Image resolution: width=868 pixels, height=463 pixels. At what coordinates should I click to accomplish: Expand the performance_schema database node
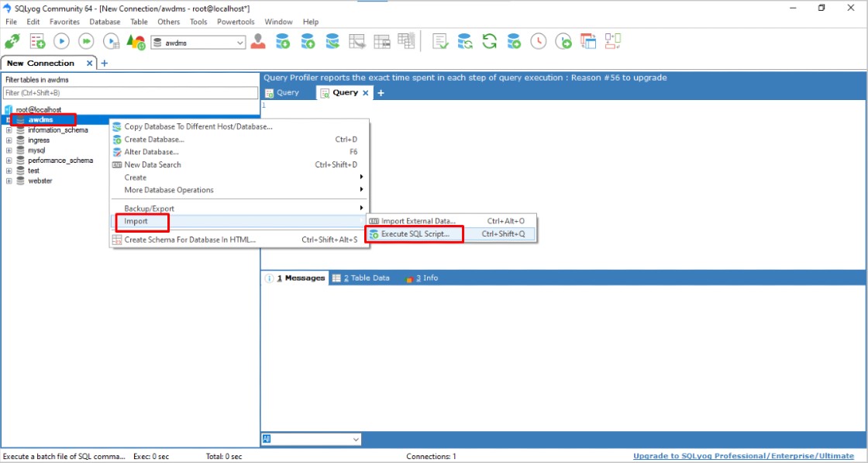(x=9, y=161)
